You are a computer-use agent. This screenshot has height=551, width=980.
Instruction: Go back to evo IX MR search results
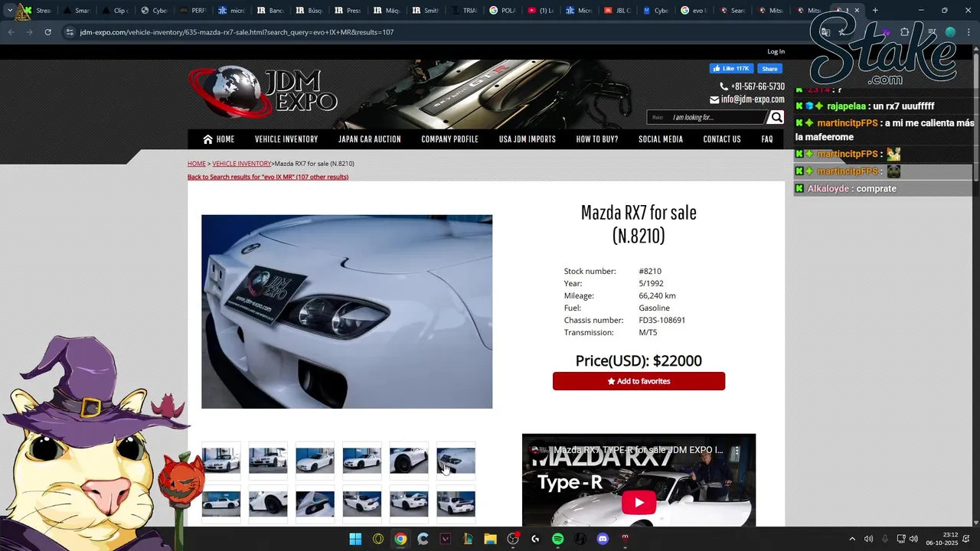click(268, 177)
